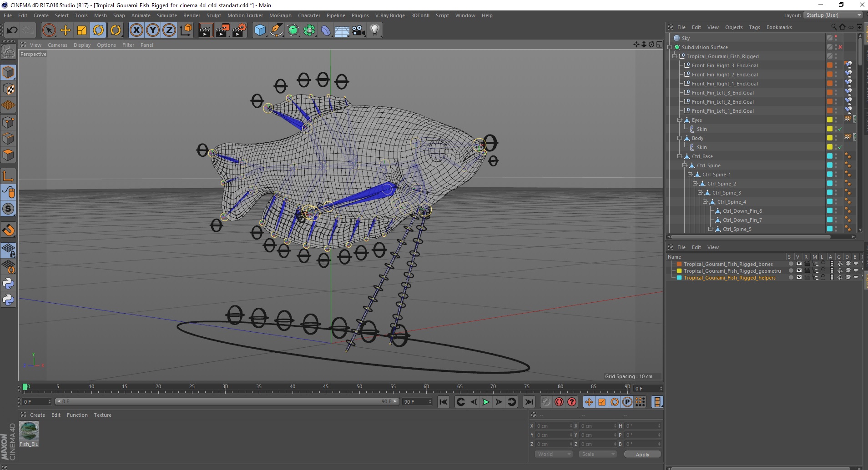Add deformer bend icon

(x=326, y=30)
